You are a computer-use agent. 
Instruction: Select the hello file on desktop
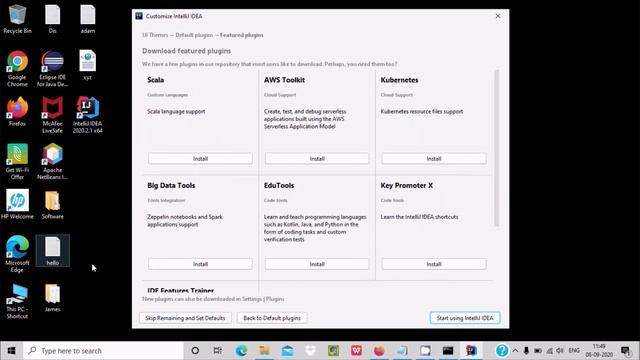point(52,251)
